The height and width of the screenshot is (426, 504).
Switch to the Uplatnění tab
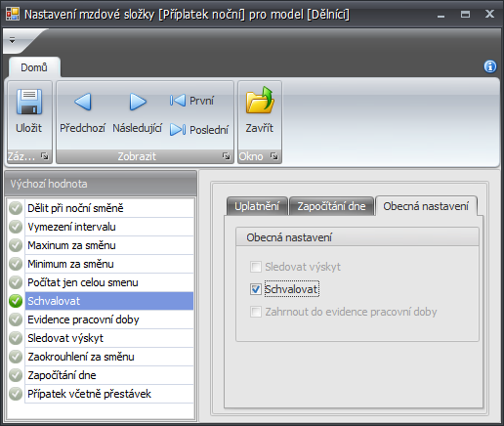(257, 206)
